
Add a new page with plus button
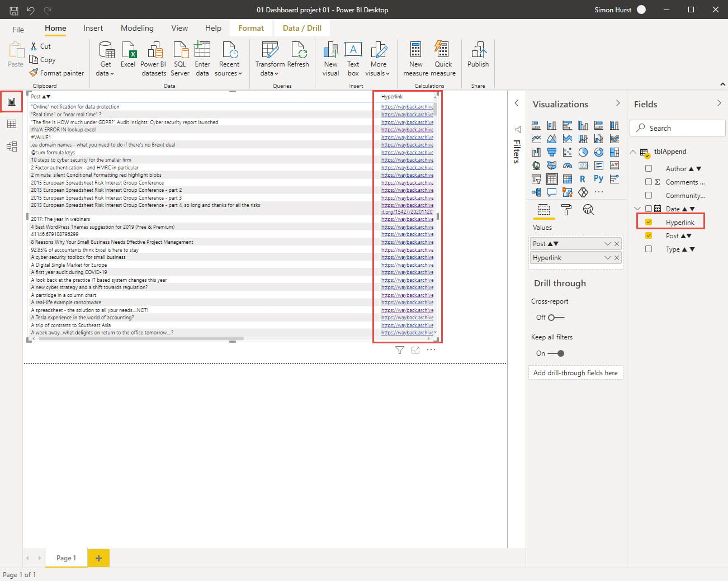tap(98, 558)
